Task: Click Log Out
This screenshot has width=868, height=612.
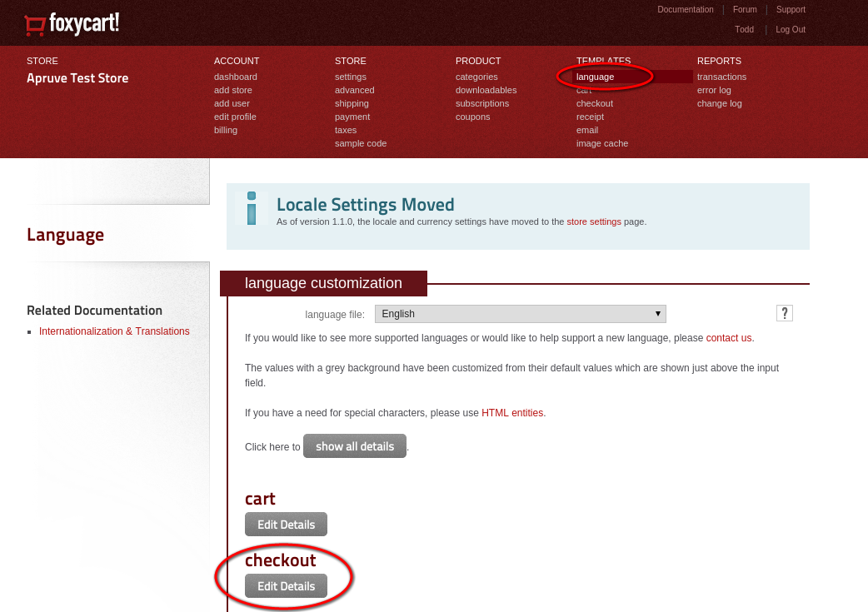Action: tap(790, 29)
